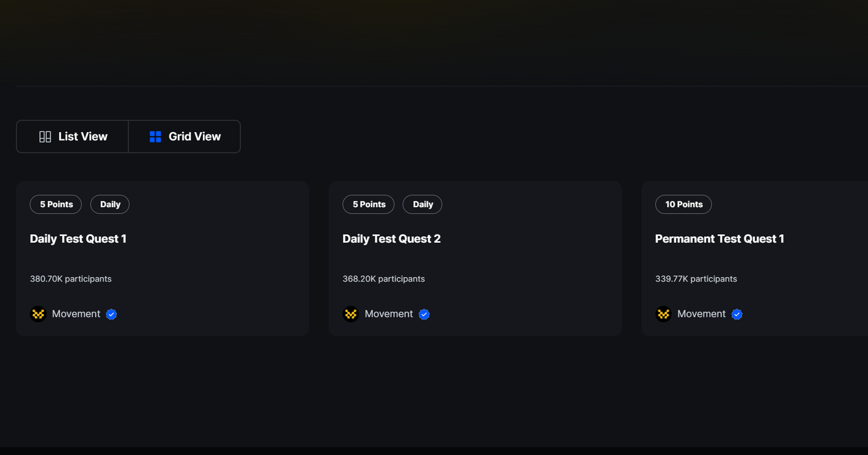
Task: Switch to List View
Action: point(73,136)
